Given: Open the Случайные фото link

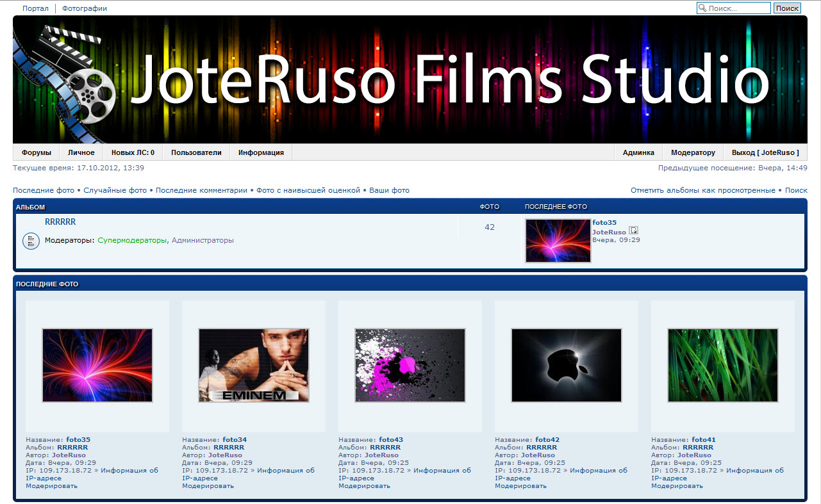Looking at the screenshot, I should pyautogui.click(x=115, y=190).
